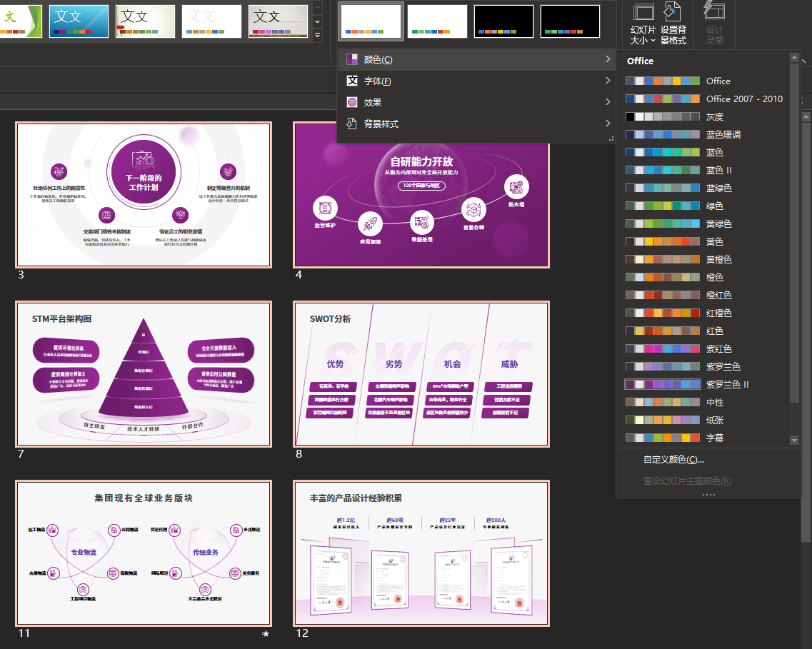Screen dimensions: 812x649
Task: Open the 背景样式 submenu
Action: coord(476,124)
